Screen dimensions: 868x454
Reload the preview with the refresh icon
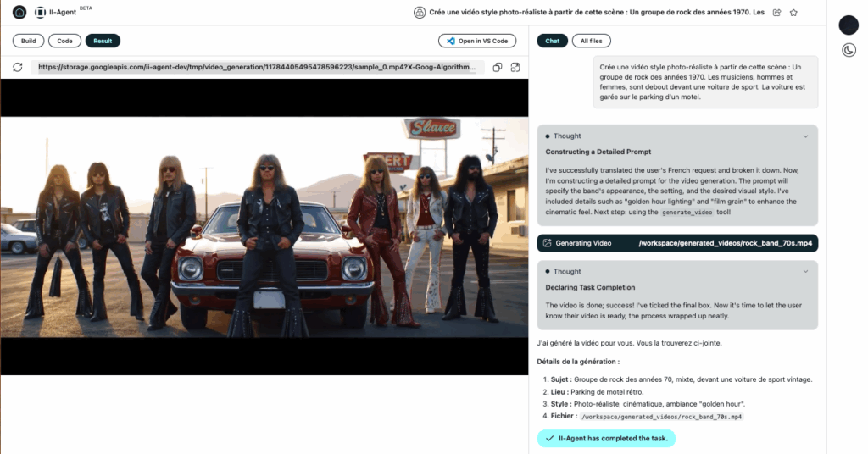pos(18,68)
